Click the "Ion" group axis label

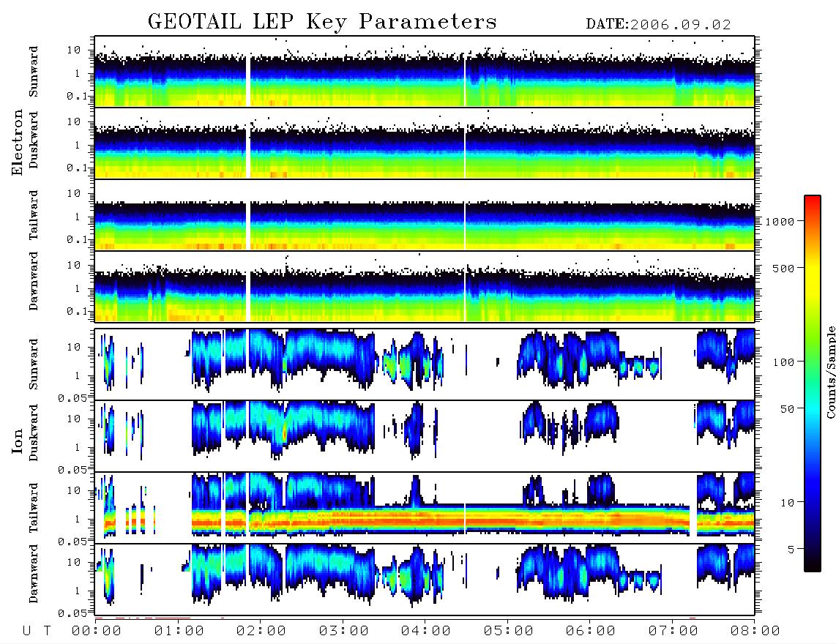pyautogui.click(x=17, y=441)
